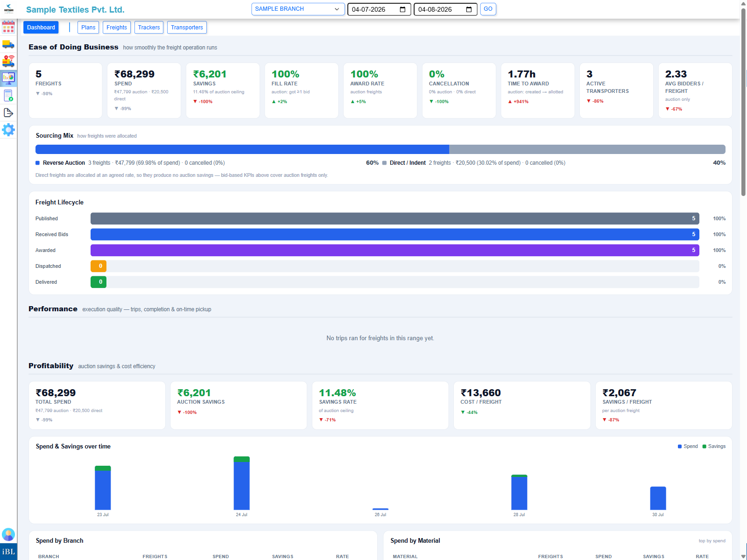Click the Received Bids lifecycle bar

point(395,234)
